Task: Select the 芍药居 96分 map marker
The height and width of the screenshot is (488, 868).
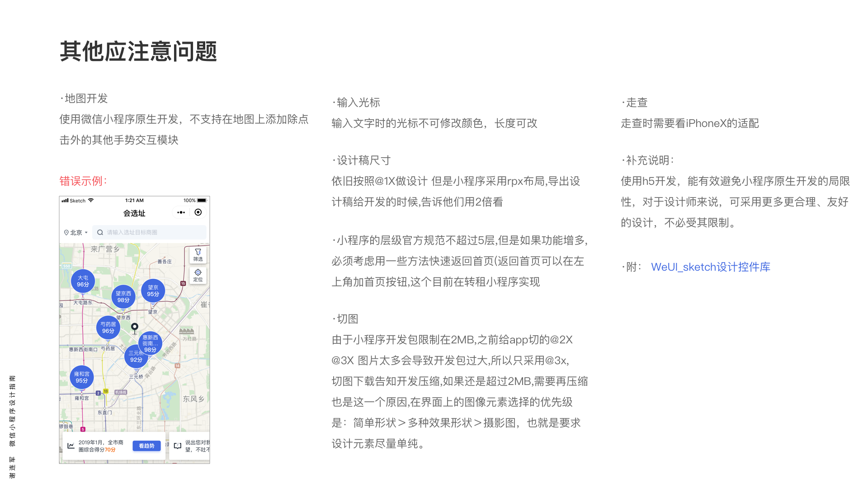Action: pos(108,328)
